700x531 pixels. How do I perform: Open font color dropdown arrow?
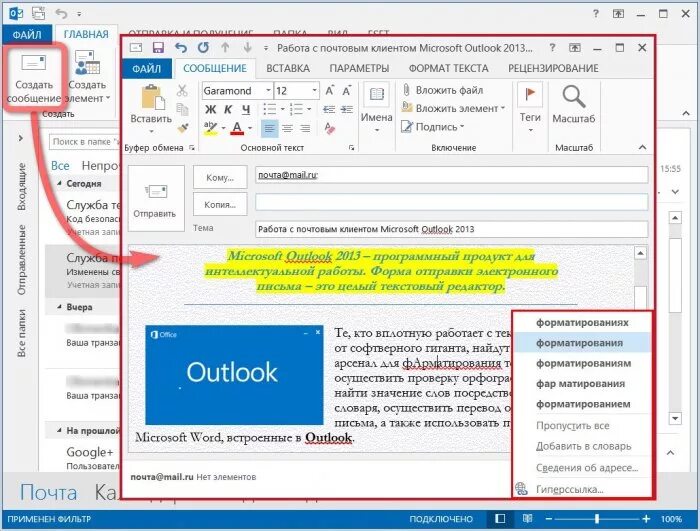pyautogui.click(x=250, y=128)
